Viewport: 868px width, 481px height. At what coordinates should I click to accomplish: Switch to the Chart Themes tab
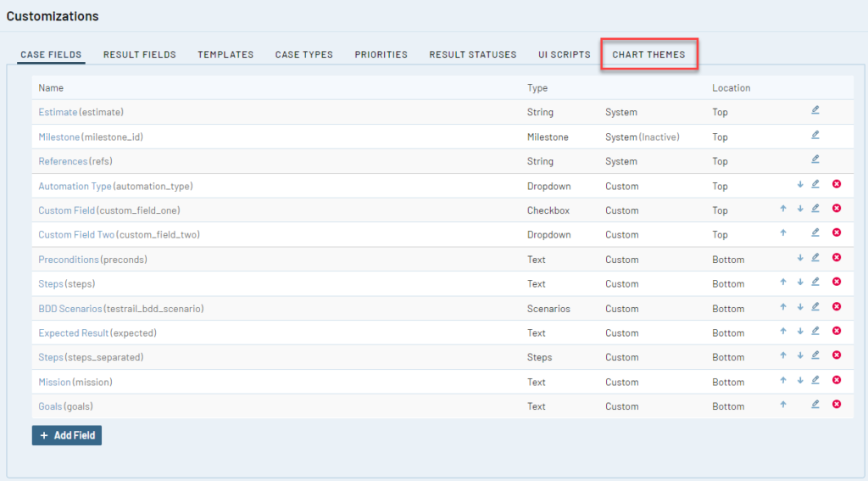pos(648,54)
